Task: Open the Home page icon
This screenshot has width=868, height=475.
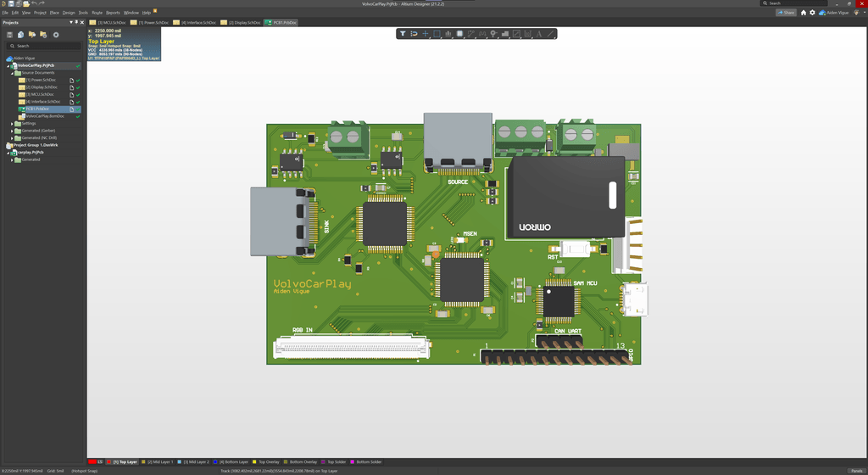Action: 804,12
